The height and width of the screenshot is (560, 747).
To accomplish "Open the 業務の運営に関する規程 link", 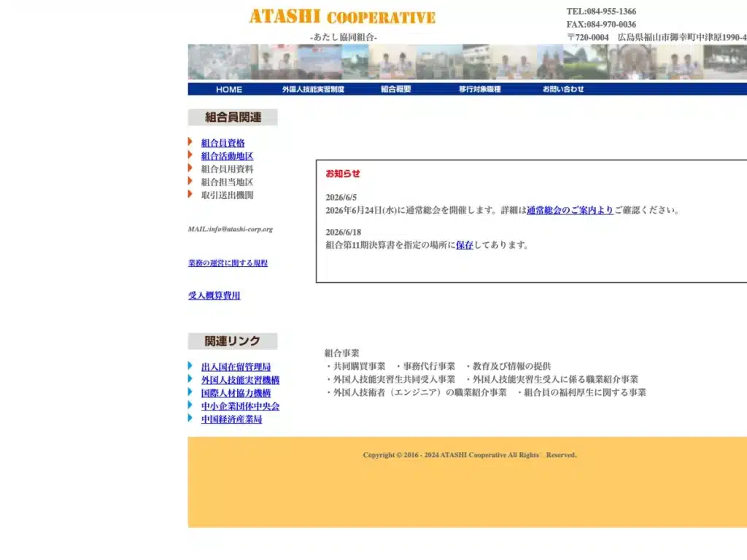I will [x=228, y=262].
